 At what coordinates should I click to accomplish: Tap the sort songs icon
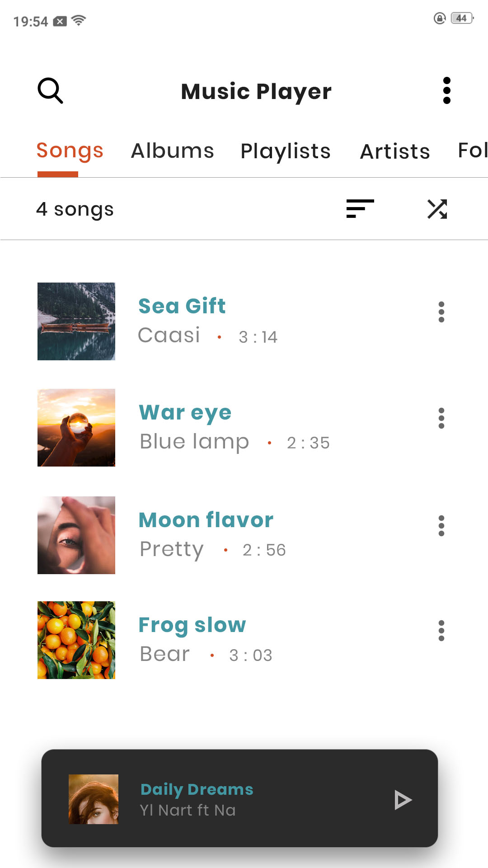click(x=360, y=209)
